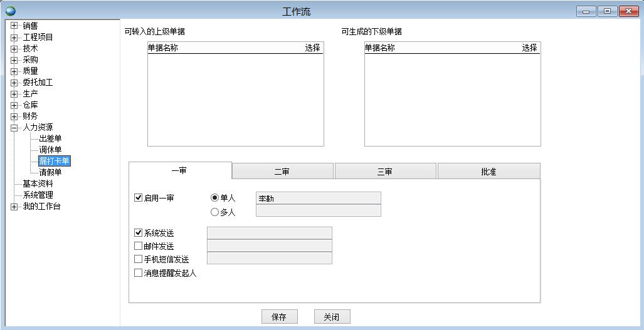The image size is (644, 330).
Task: Switch to the 批准 tab
Action: point(488,172)
